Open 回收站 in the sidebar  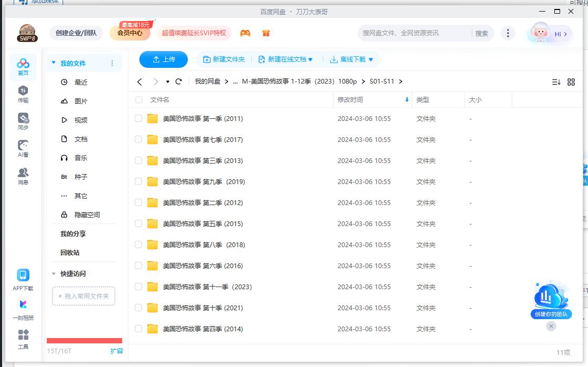tap(70, 253)
